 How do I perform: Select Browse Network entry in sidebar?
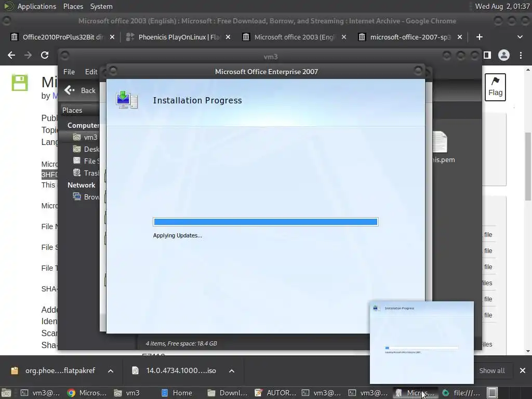tap(86, 197)
